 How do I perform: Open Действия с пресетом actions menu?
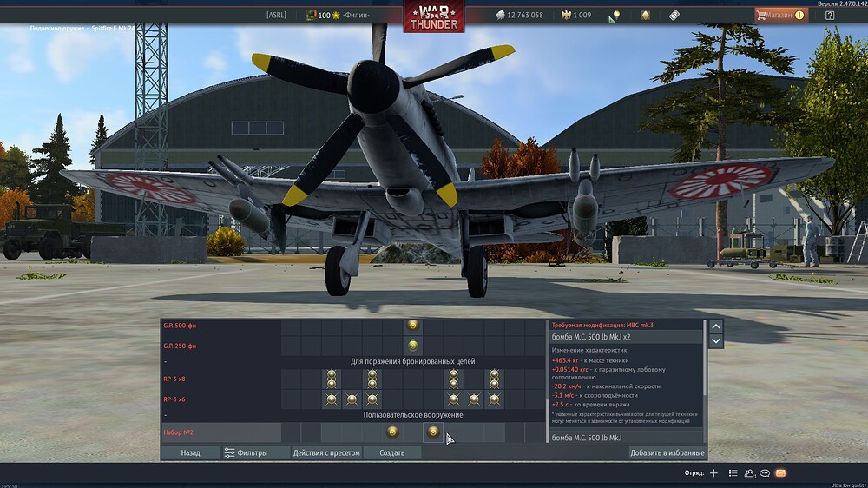[x=325, y=452]
